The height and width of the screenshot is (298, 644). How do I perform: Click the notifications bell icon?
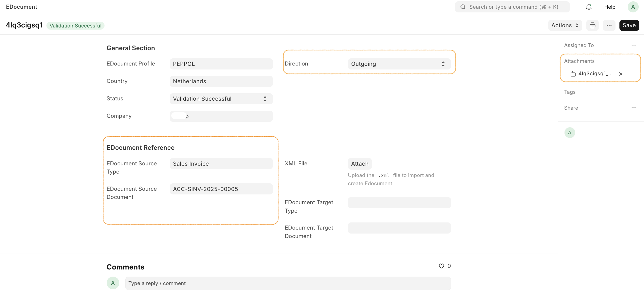(x=589, y=7)
